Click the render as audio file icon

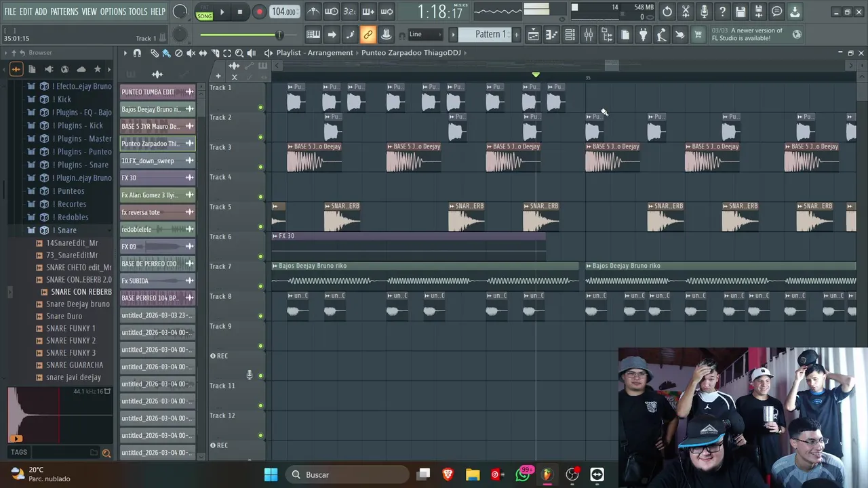pos(759,12)
